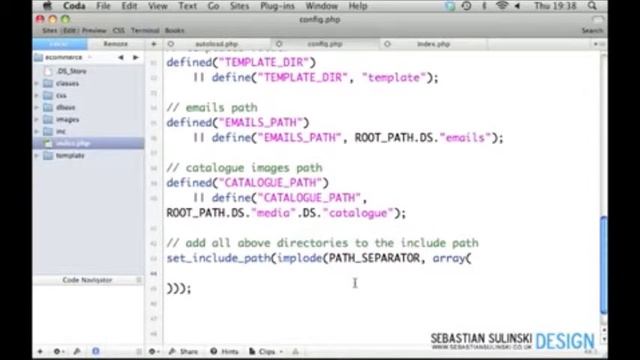Close autoload.php tab via its circle icon
This screenshot has width=640, height=360.
pos(171,44)
